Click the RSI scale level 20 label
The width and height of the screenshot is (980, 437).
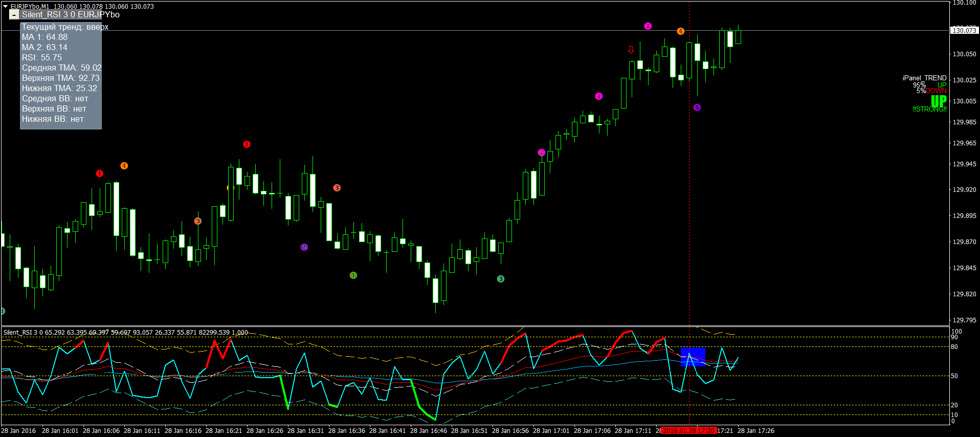[x=954, y=405]
